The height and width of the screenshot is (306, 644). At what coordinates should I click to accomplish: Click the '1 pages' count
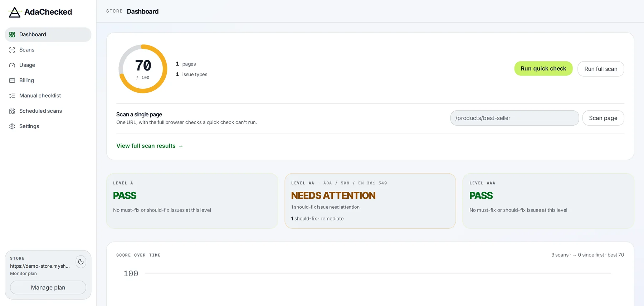tap(186, 64)
